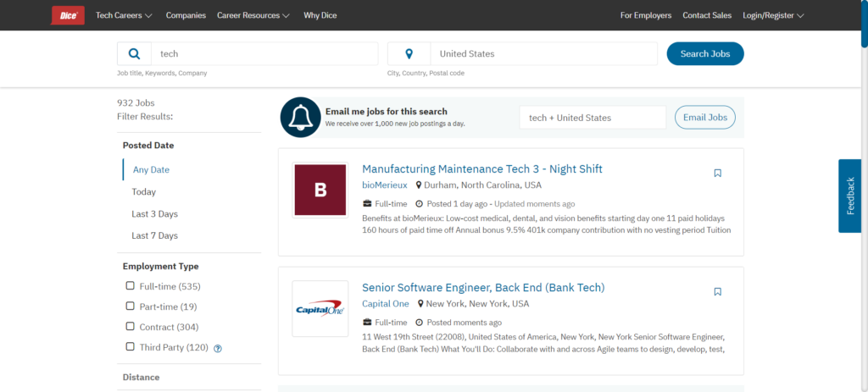The height and width of the screenshot is (392, 868).
Task: Click the New York, New York, USA location text
Action: pos(477,304)
